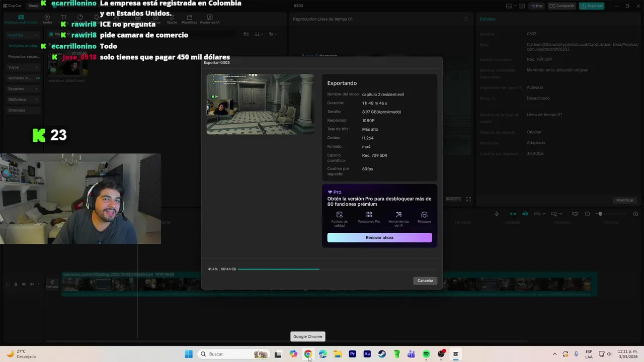Screen dimensions: 644x362
Task: Expand the Importar section in sidebar
Action: click(23, 35)
